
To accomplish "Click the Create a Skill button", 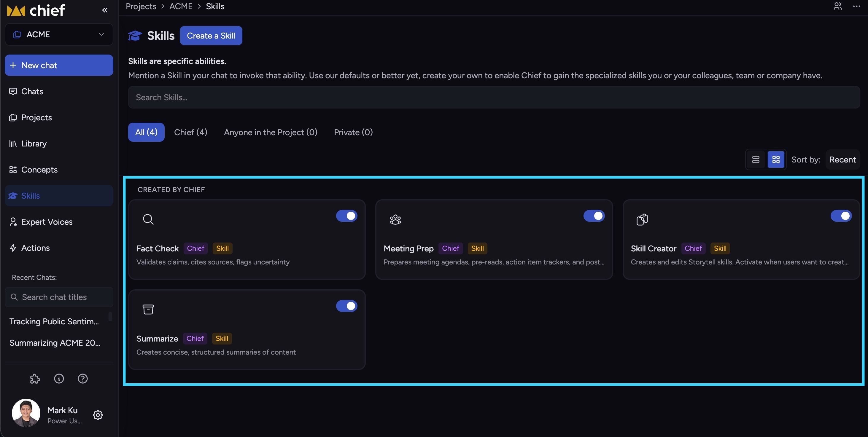I will [211, 36].
